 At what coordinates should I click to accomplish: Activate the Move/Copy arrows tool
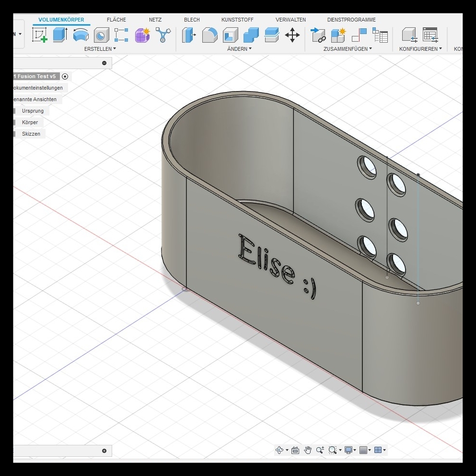pos(292,35)
